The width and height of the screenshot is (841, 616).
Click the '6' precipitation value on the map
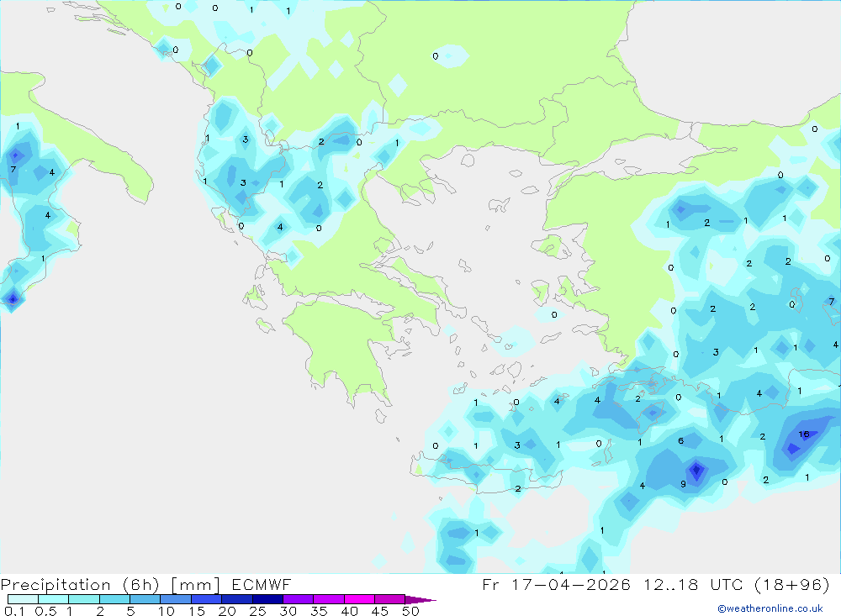pyautogui.click(x=680, y=440)
